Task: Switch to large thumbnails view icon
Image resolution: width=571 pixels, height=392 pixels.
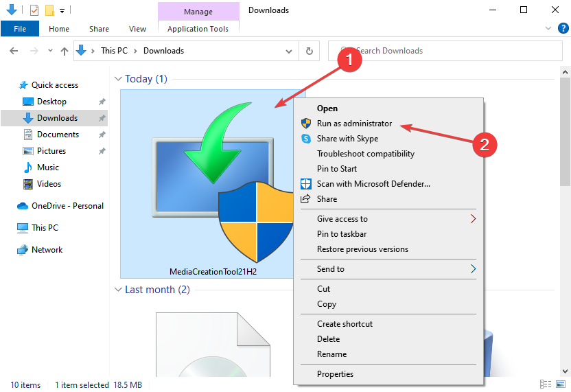Action: tap(561, 384)
